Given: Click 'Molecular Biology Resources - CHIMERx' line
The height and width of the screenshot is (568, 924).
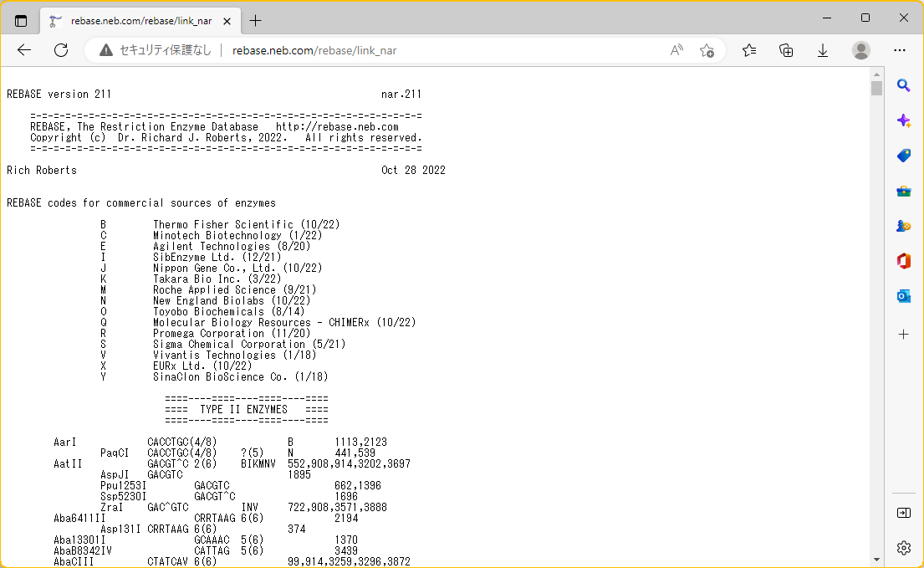Looking at the screenshot, I should 284,322.
